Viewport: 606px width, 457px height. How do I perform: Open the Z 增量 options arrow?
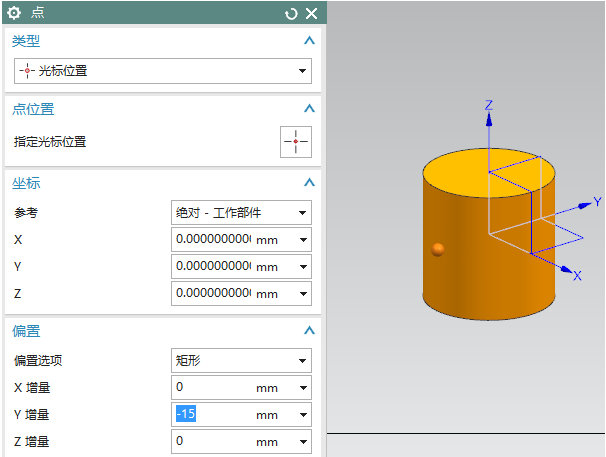coord(303,442)
